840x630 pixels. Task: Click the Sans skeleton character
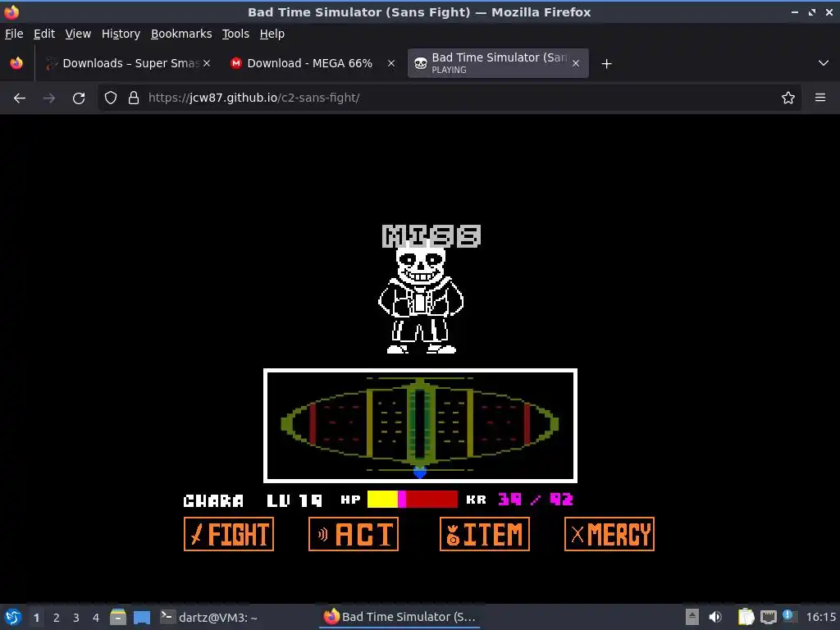(421, 300)
